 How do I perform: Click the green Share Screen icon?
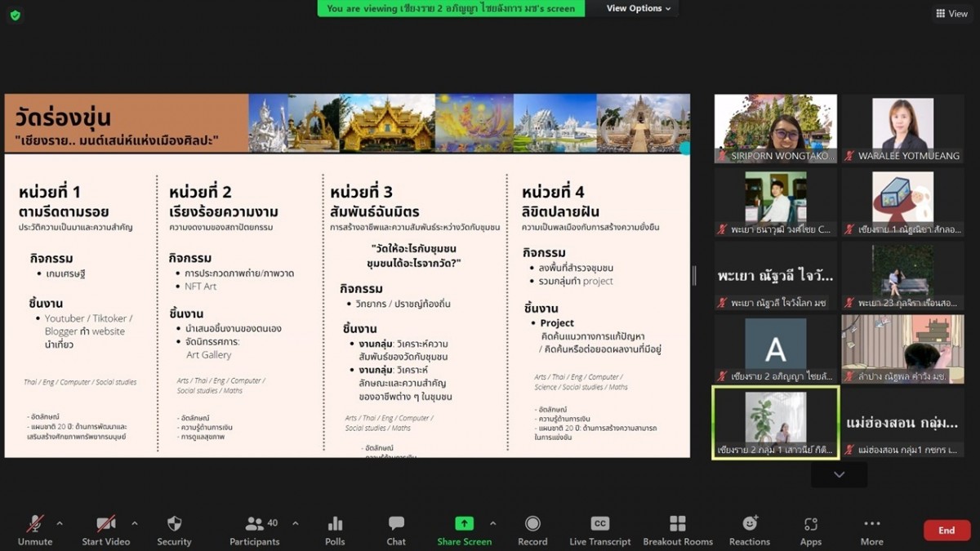click(x=464, y=523)
